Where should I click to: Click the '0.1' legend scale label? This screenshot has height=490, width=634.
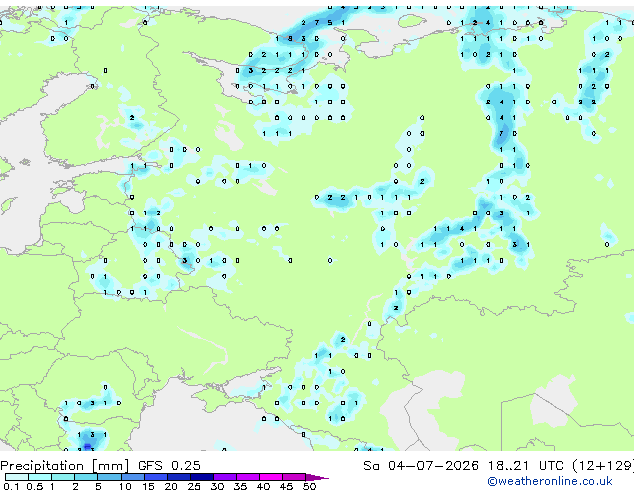point(11,486)
